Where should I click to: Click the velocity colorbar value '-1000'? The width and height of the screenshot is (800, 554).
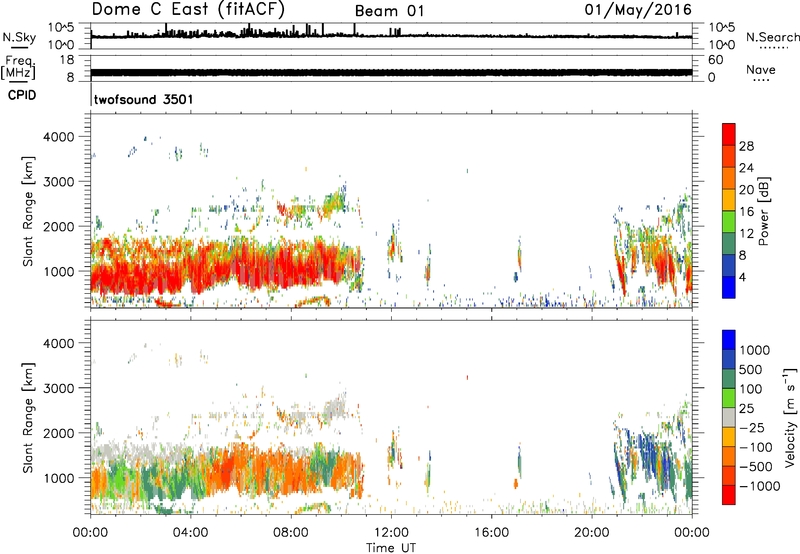coord(760,486)
